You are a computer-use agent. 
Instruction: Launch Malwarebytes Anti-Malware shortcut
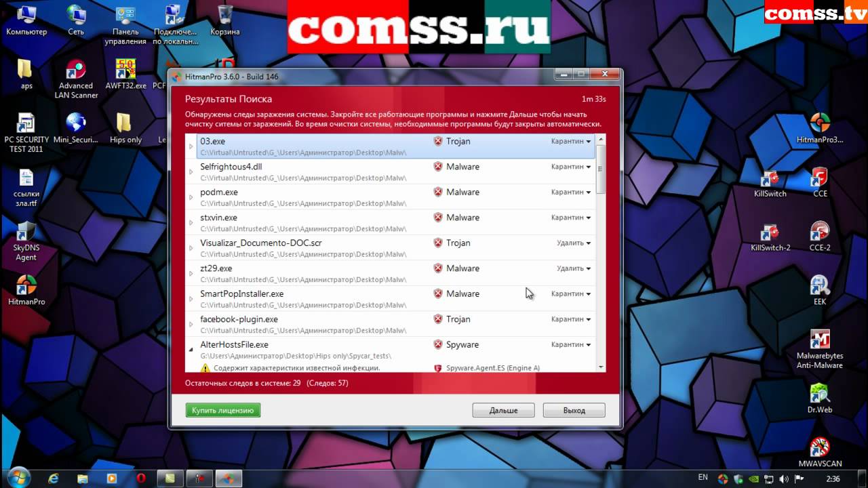pos(820,349)
